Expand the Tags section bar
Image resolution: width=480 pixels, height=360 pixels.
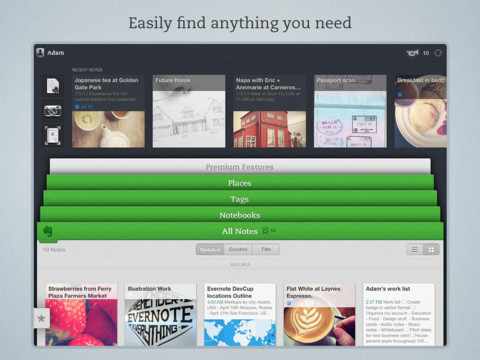pyautogui.click(x=240, y=199)
